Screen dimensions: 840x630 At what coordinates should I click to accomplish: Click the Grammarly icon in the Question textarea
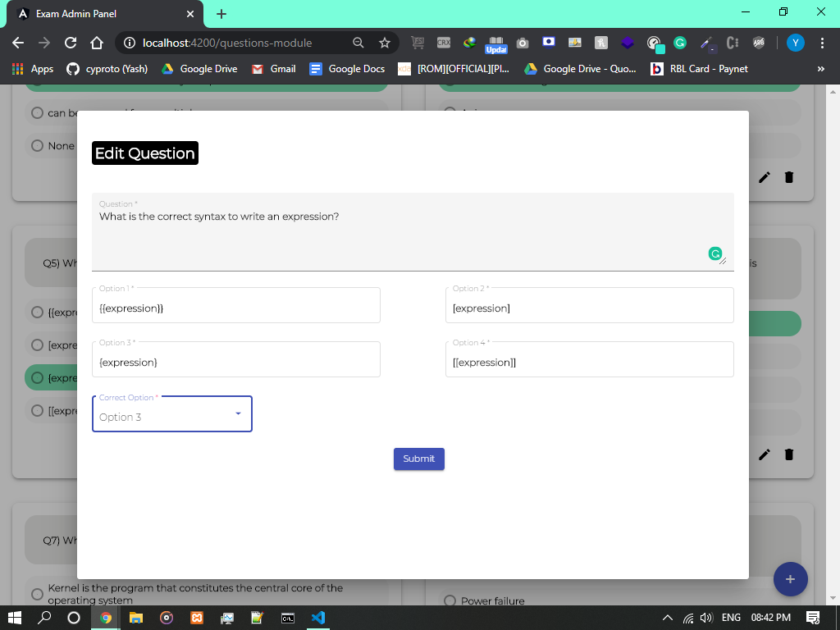pos(714,253)
